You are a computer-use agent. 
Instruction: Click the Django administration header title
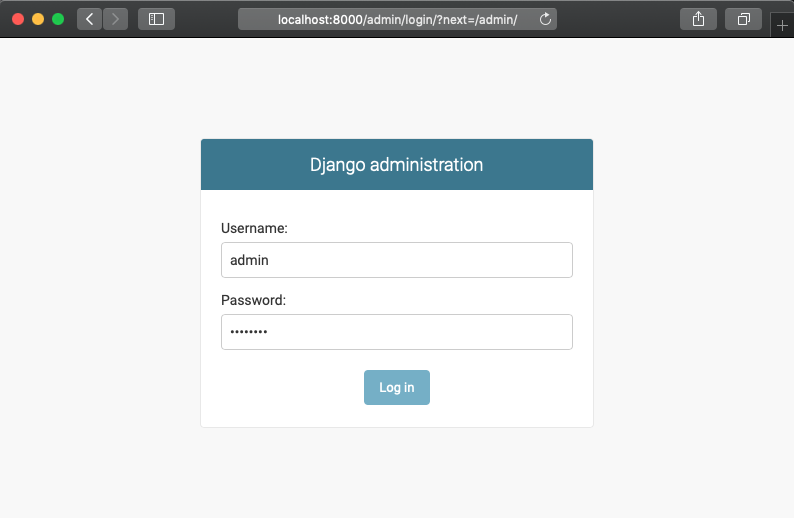pos(396,165)
